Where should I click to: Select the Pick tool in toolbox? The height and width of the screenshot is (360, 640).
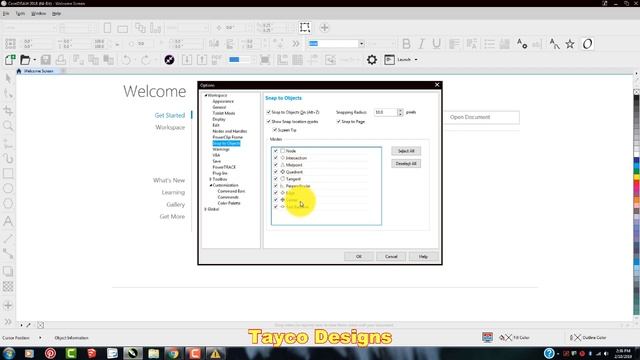(8, 78)
